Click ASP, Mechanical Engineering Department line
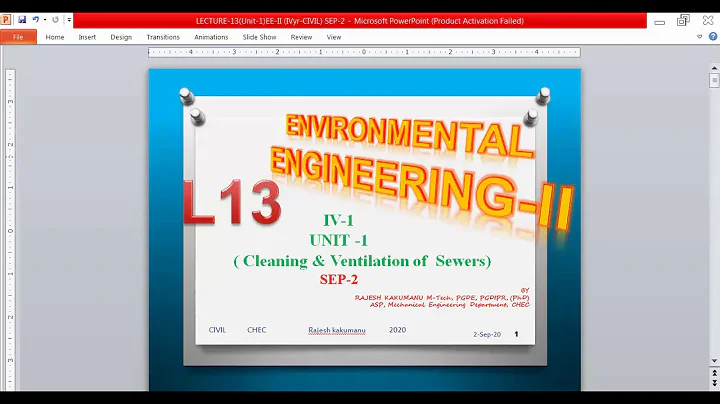This screenshot has height=404, width=720. (x=450, y=304)
